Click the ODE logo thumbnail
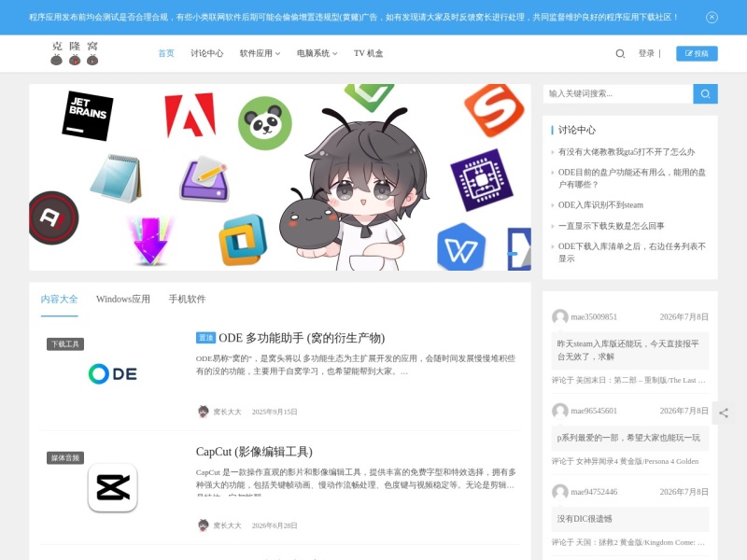The height and width of the screenshot is (560, 747). (113, 374)
